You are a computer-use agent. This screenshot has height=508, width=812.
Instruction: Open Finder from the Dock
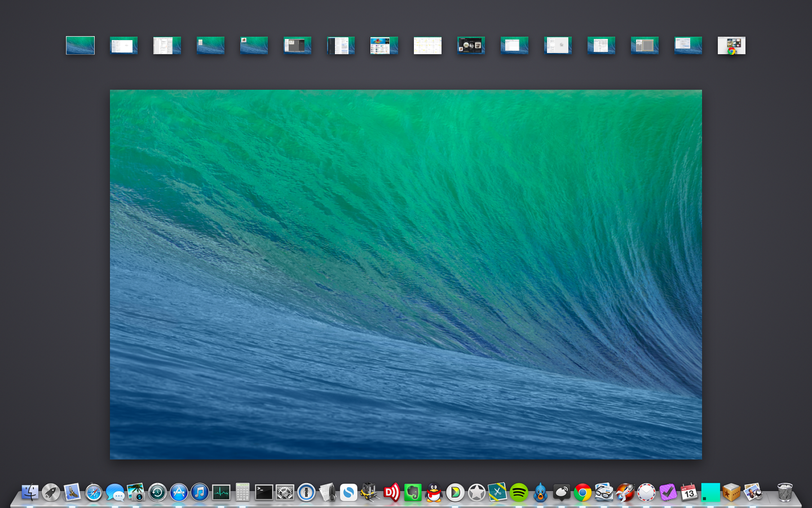tap(30, 492)
